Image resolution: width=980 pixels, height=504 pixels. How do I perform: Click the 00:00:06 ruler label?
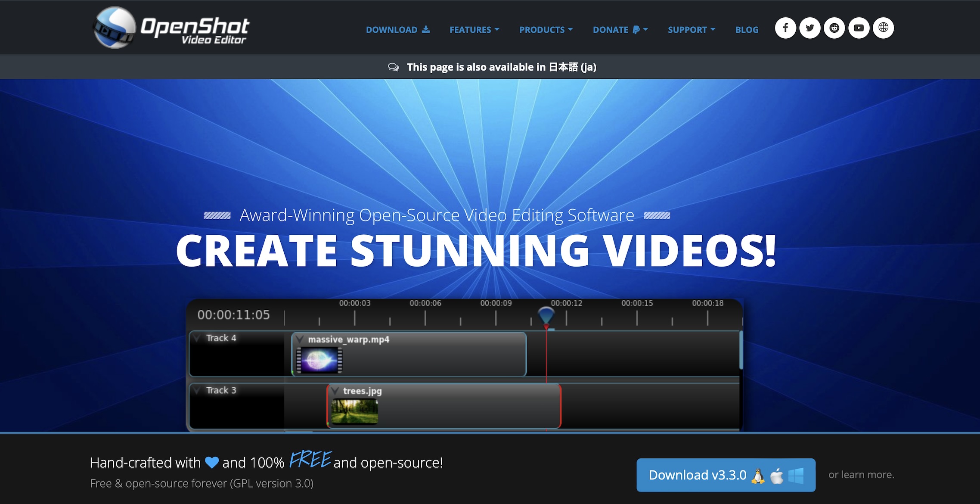pos(425,303)
